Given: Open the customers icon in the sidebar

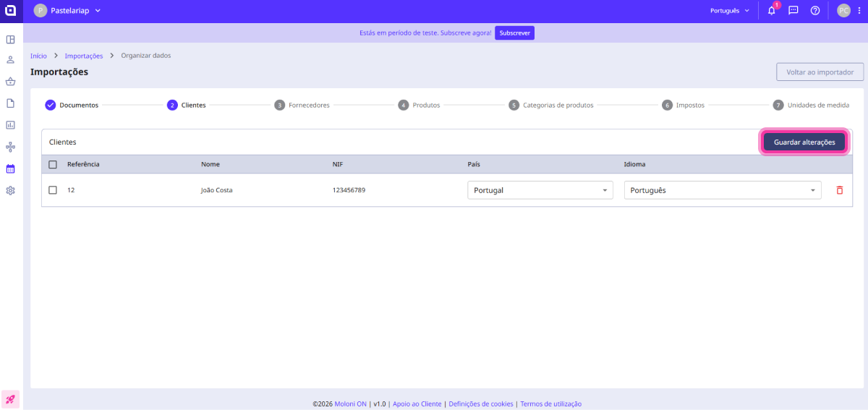Looking at the screenshot, I should coord(11,60).
